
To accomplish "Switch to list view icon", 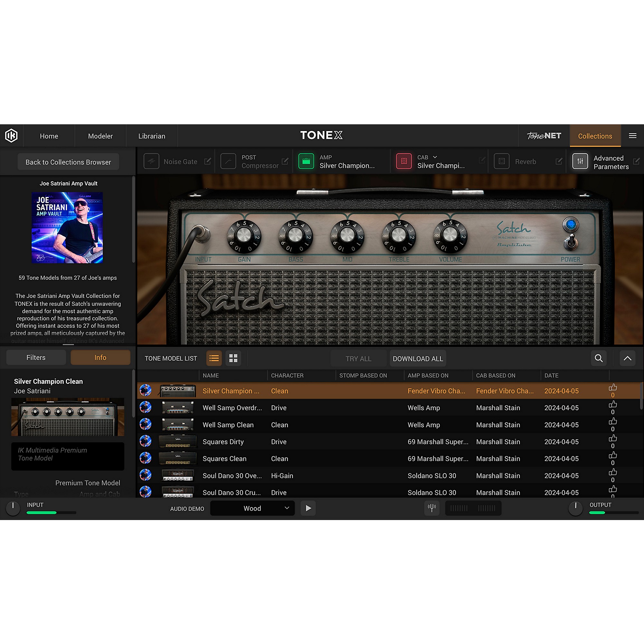I will click(214, 358).
